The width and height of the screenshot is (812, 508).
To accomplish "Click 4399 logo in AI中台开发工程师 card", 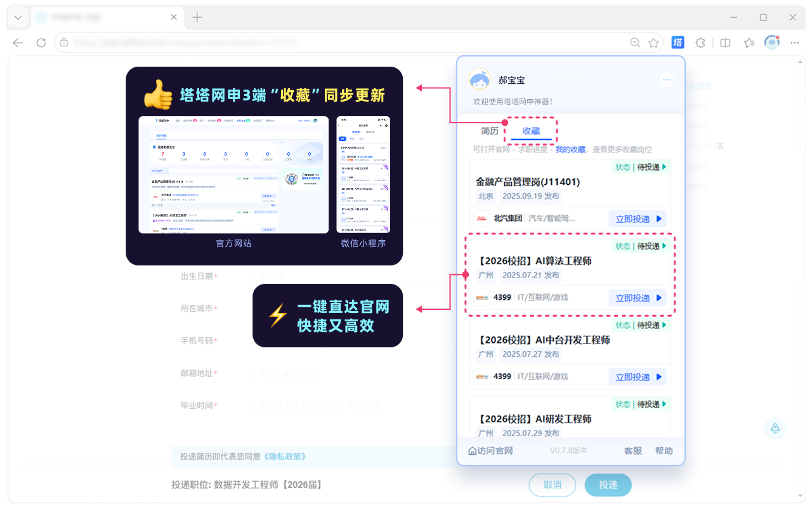I will click(481, 377).
